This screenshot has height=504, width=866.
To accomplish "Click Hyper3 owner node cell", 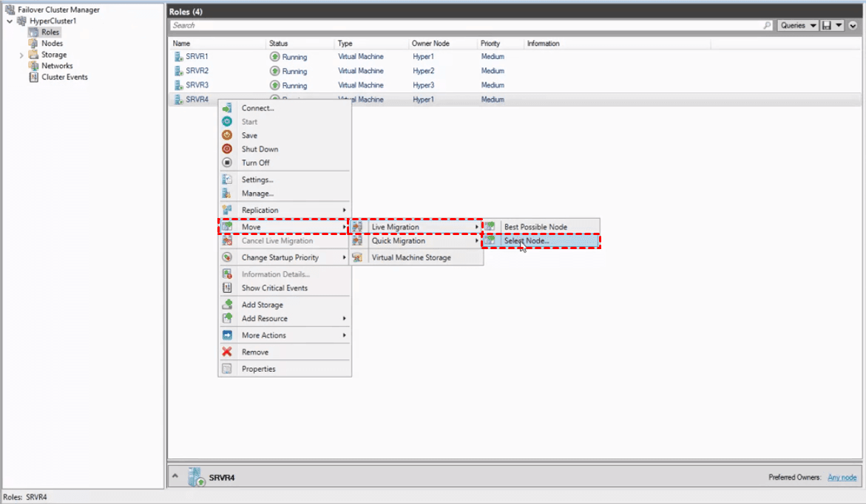I will [x=424, y=85].
